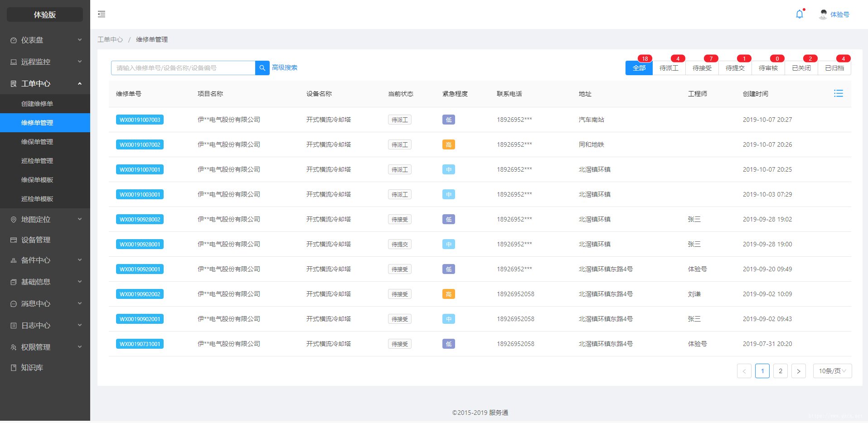Open work order WX00191007003
The width and height of the screenshot is (868, 423).
[140, 120]
